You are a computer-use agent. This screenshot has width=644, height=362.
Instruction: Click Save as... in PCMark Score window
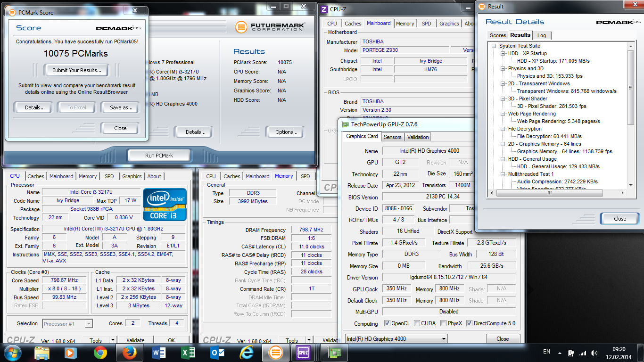[x=121, y=107]
